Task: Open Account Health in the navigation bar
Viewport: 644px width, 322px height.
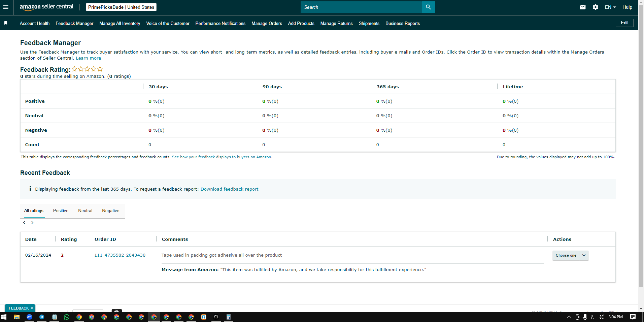Action: pos(35,23)
